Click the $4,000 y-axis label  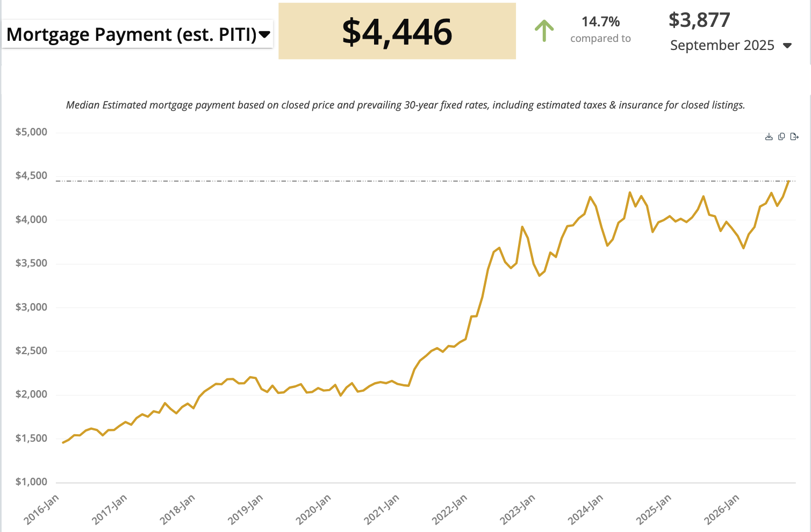coord(31,219)
